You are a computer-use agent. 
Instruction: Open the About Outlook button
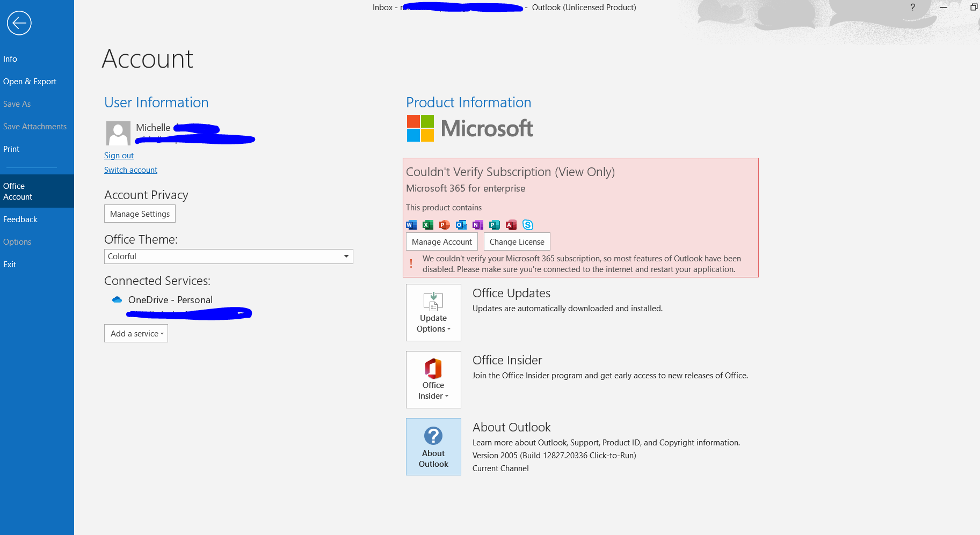pos(433,446)
